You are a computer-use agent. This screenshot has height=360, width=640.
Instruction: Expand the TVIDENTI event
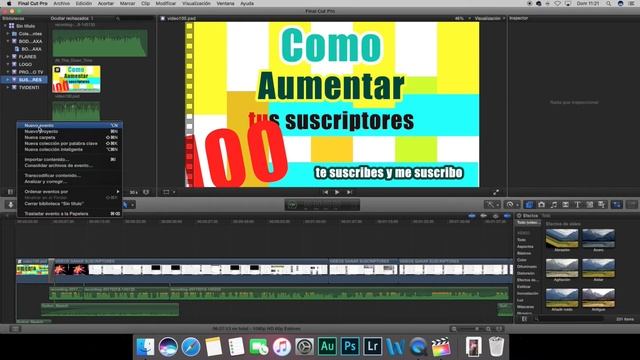pos(8,87)
